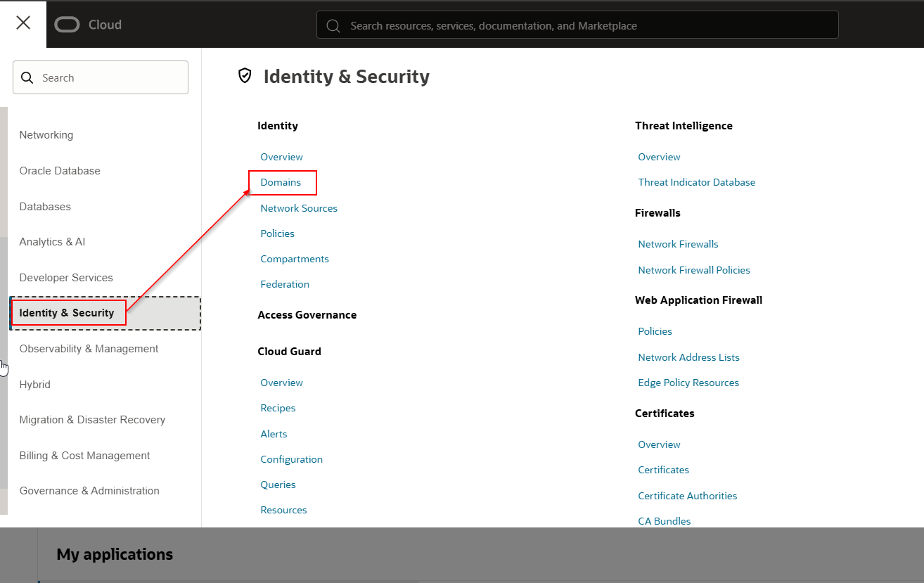Click the Web Application Firewall heading
The width and height of the screenshot is (924, 583).
tap(698, 300)
